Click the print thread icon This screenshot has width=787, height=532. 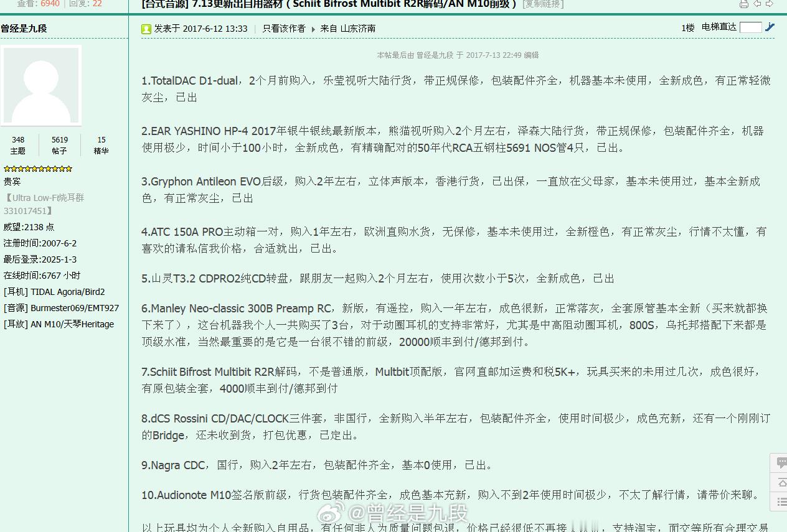(744, 4)
